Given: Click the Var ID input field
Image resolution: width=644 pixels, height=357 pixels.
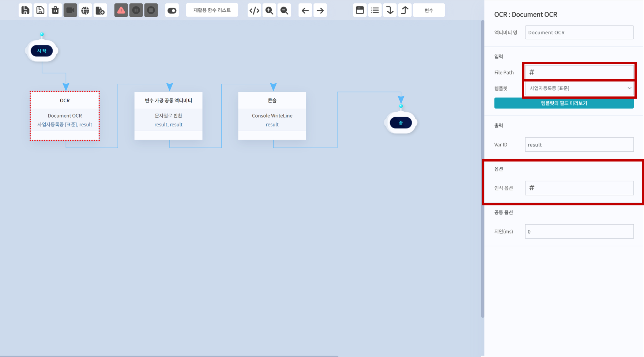Looking at the screenshot, I should tap(579, 145).
